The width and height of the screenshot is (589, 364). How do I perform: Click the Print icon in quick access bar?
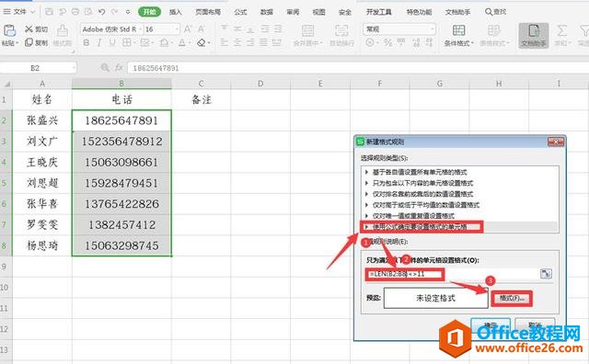75,12
